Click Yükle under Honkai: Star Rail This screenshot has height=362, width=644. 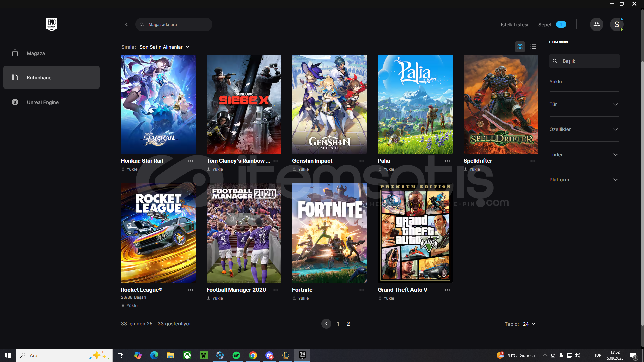pos(129,169)
